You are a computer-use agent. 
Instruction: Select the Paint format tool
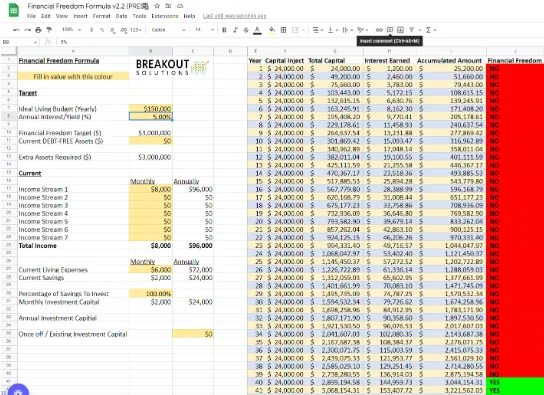point(49,30)
